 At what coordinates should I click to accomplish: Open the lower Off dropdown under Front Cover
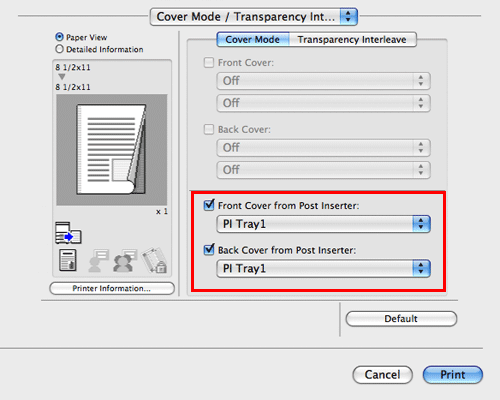click(x=323, y=103)
